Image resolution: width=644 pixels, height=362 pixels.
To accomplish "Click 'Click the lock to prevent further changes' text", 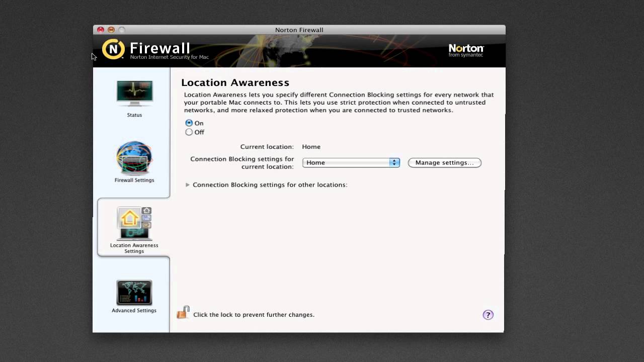I will coord(254,315).
